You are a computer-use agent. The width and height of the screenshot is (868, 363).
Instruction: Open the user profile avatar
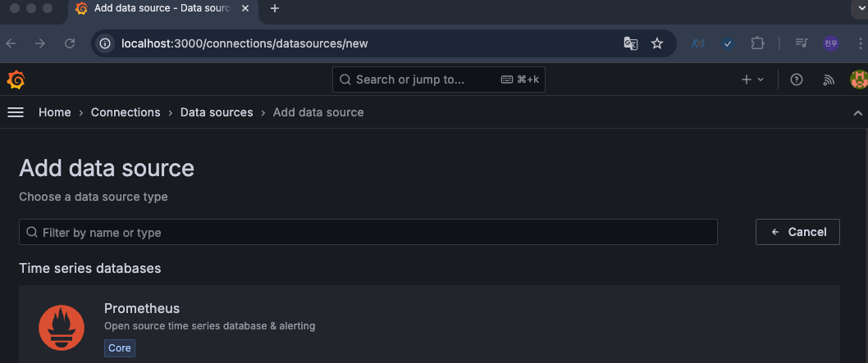point(859,79)
